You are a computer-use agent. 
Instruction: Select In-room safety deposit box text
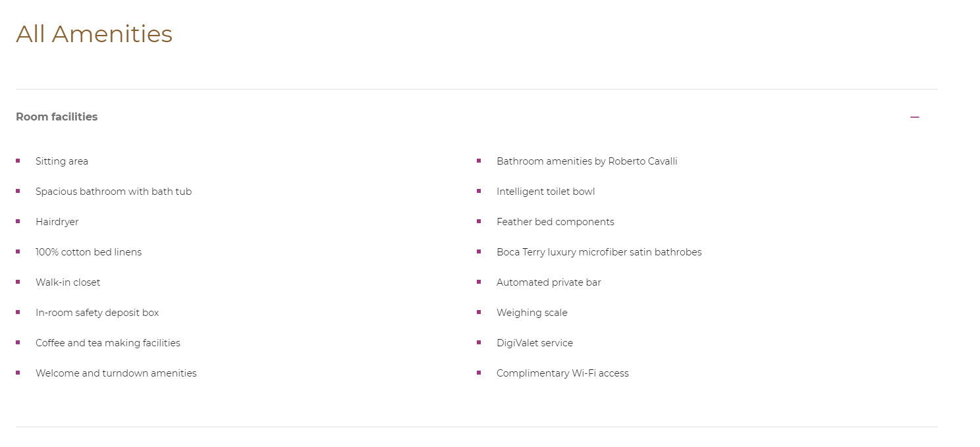pyautogui.click(x=97, y=313)
